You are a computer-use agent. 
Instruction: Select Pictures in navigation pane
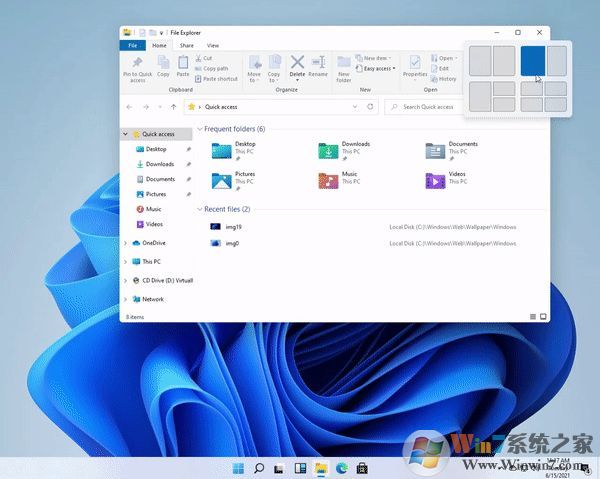pos(151,194)
